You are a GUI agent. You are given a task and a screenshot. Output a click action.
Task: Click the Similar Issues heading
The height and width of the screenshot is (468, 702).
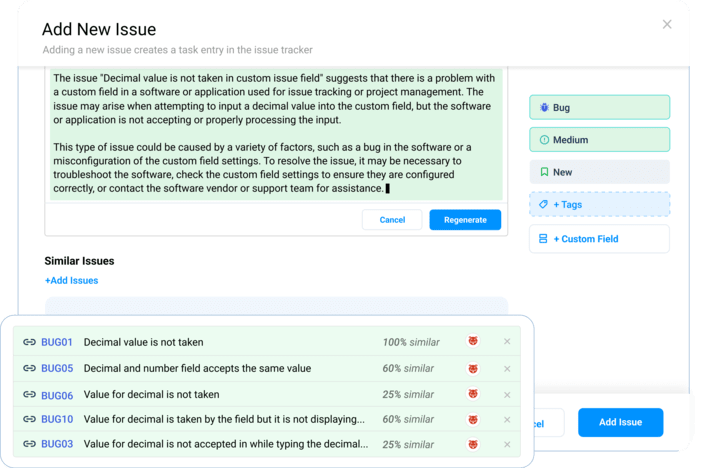click(x=79, y=261)
